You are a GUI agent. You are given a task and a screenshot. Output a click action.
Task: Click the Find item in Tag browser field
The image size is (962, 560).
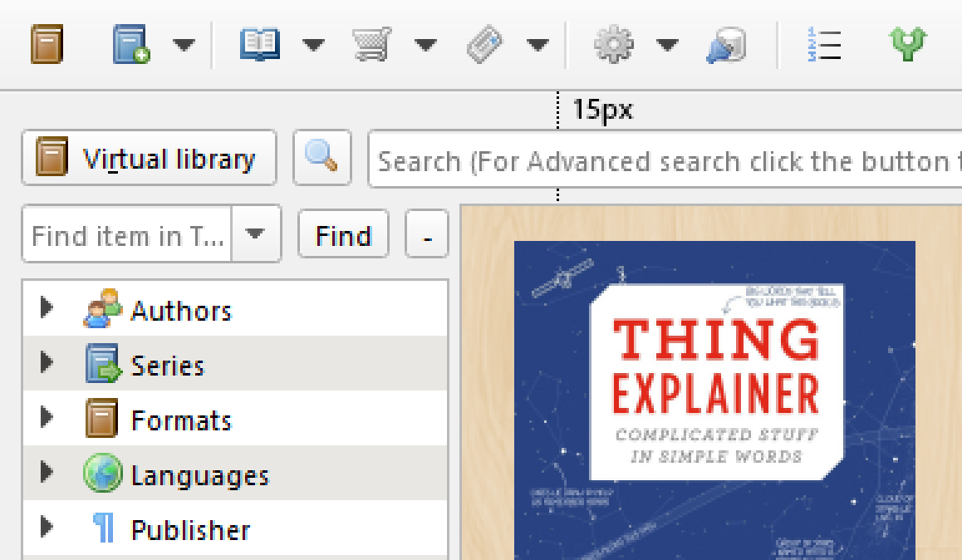(x=127, y=234)
